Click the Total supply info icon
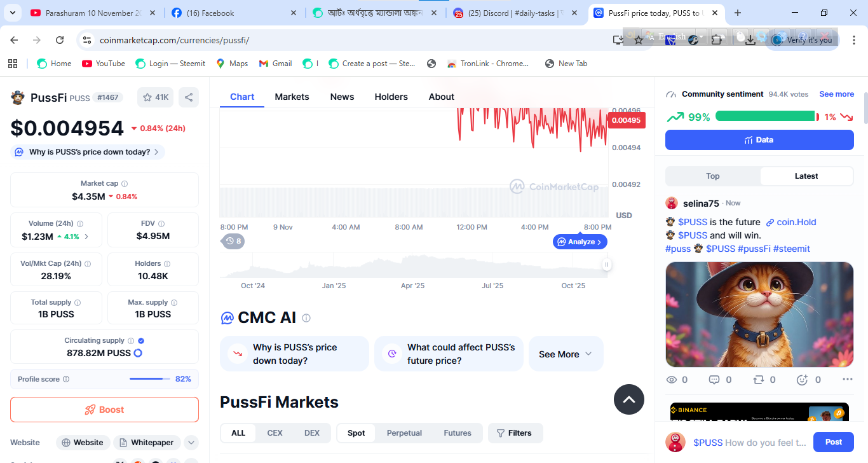This screenshot has height=463, width=868. (x=78, y=303)
